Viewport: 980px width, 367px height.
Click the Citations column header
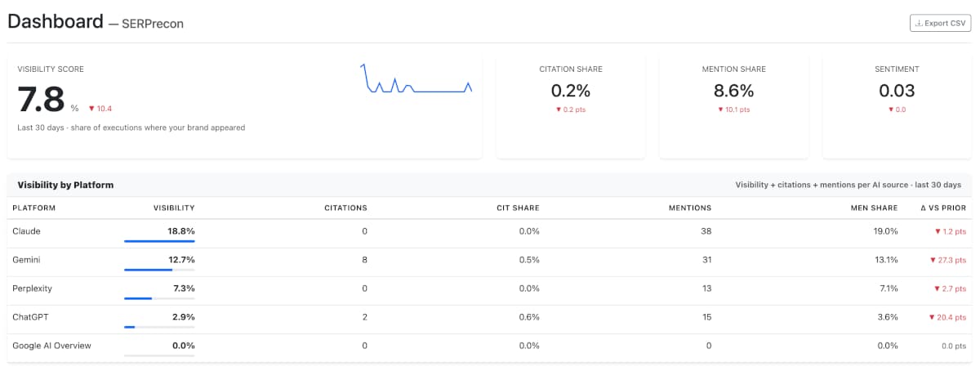point(345,208)
